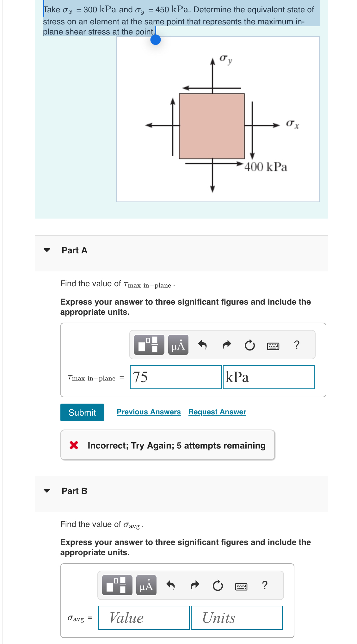
Task: Open Previous Answers for Part A
Action: [149, 412]
